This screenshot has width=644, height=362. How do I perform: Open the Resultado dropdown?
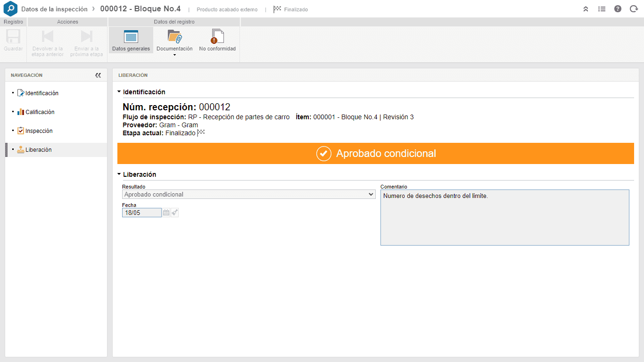click(248, 194)
